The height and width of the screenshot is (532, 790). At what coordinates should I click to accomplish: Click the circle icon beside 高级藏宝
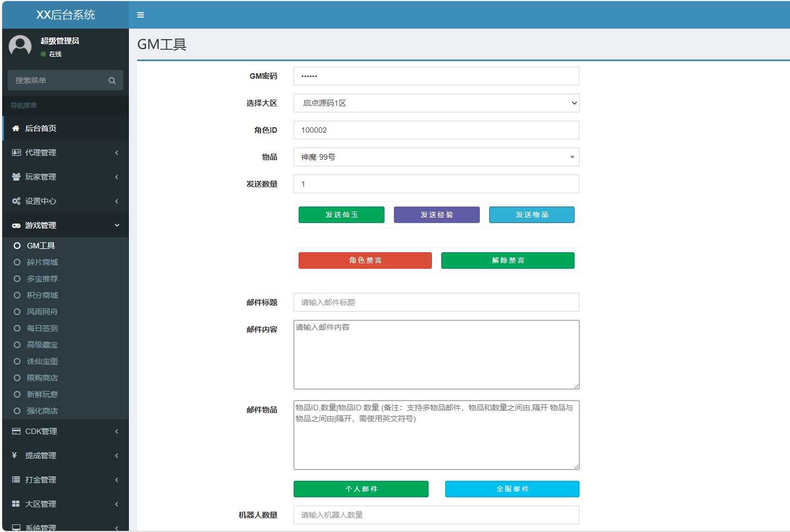17,345
